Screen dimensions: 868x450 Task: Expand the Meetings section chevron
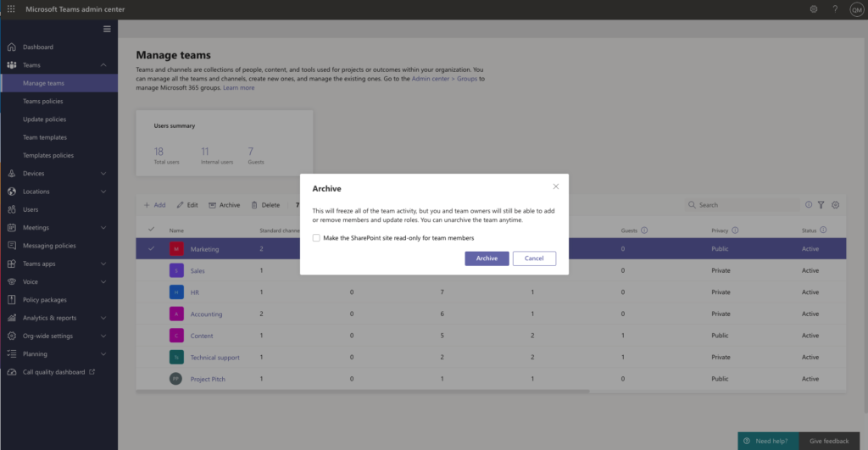coord(103,227)
